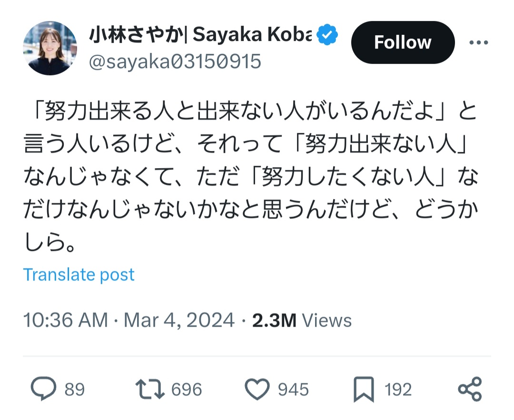This screenshot has width=514, height=420.
Task: Click the repost arrows icon
Action: [x=150, y=390]
